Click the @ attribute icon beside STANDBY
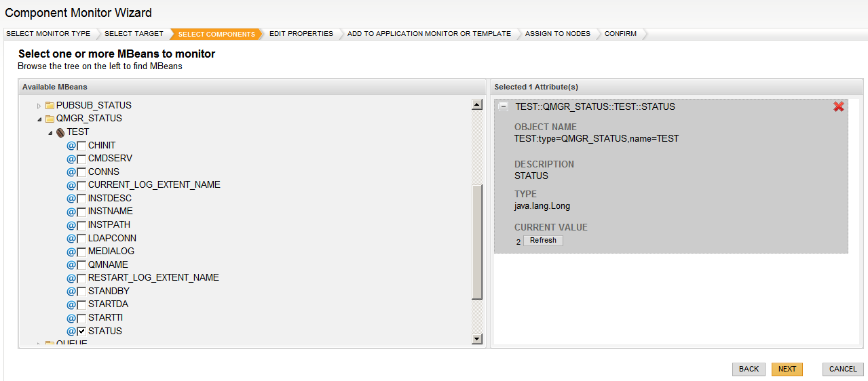Viewport: 868px width, 381px height. [71, 292]
